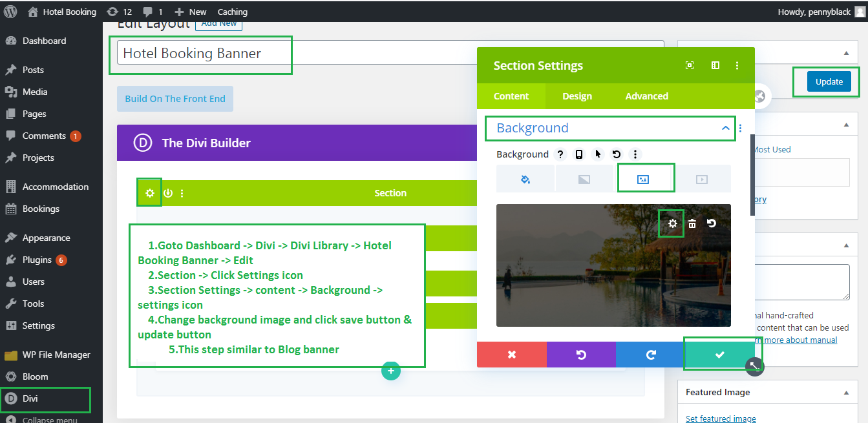Add a new section with the plus button
The width and height of the screenshot is (868, 423).
[390, 371]
